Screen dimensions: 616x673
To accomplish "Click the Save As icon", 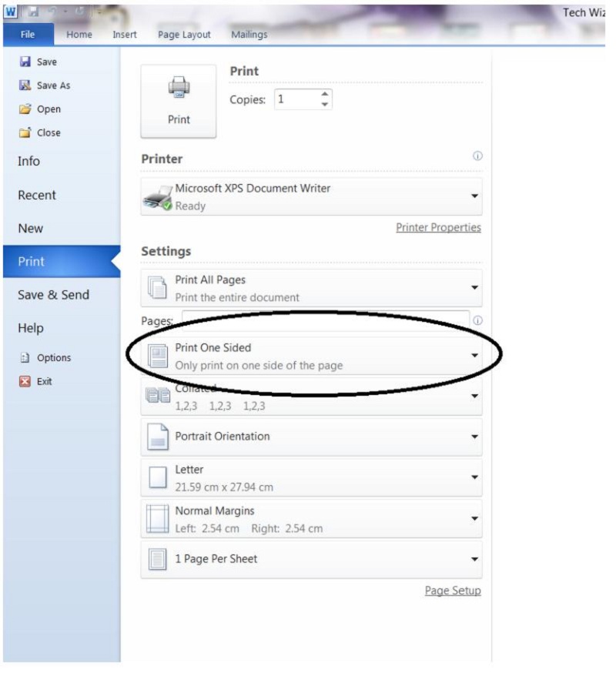I will click(25, 85).
